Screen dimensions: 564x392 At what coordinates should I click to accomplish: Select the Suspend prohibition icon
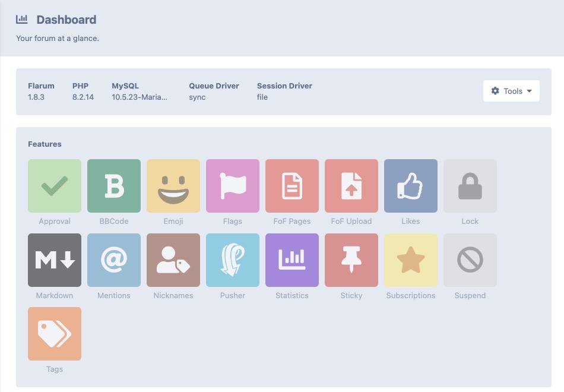pyautogui.click(x=470, y=260)
